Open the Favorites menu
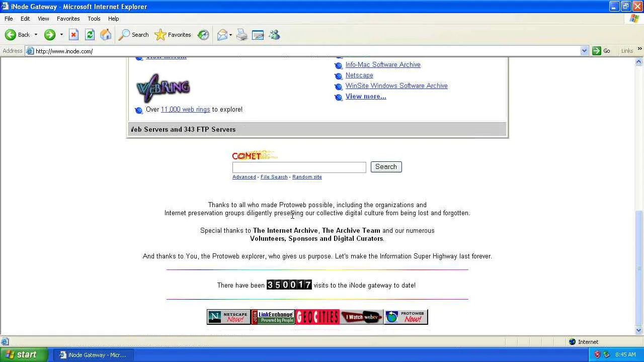 coord(68,19)
